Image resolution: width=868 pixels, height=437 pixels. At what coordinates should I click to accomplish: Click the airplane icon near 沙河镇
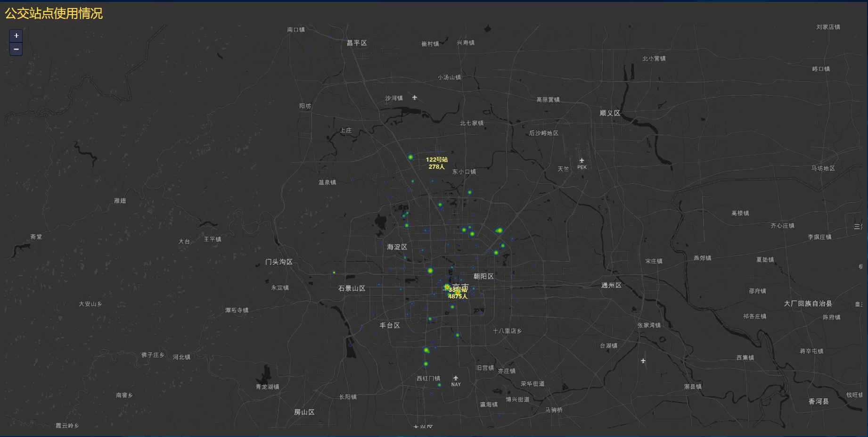(415, 98)
